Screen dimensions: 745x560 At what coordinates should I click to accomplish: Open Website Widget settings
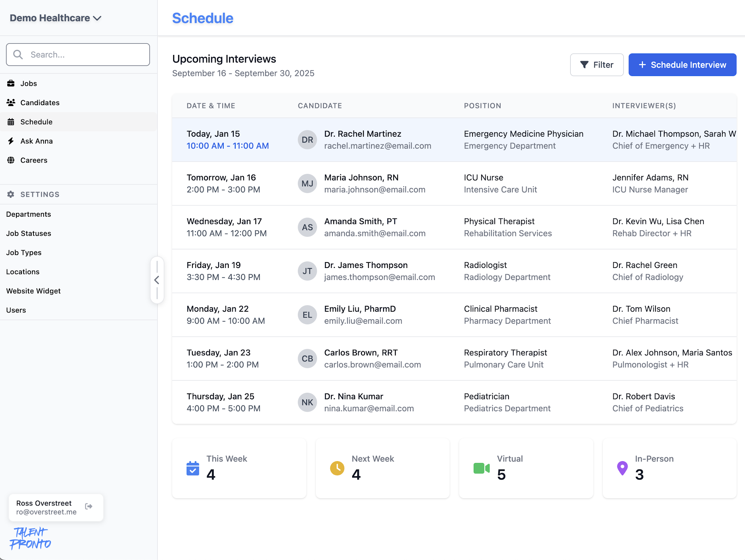33,291
